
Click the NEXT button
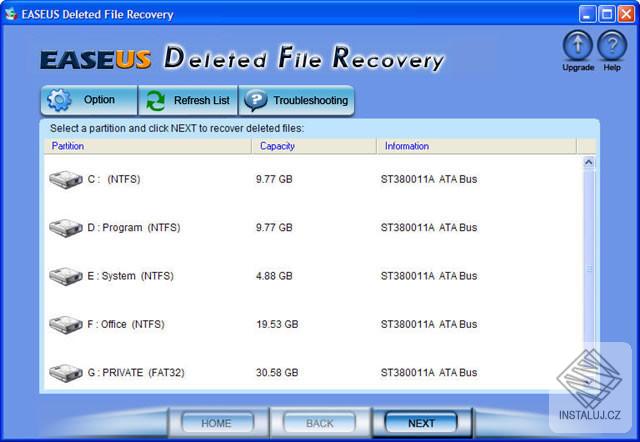421,423
